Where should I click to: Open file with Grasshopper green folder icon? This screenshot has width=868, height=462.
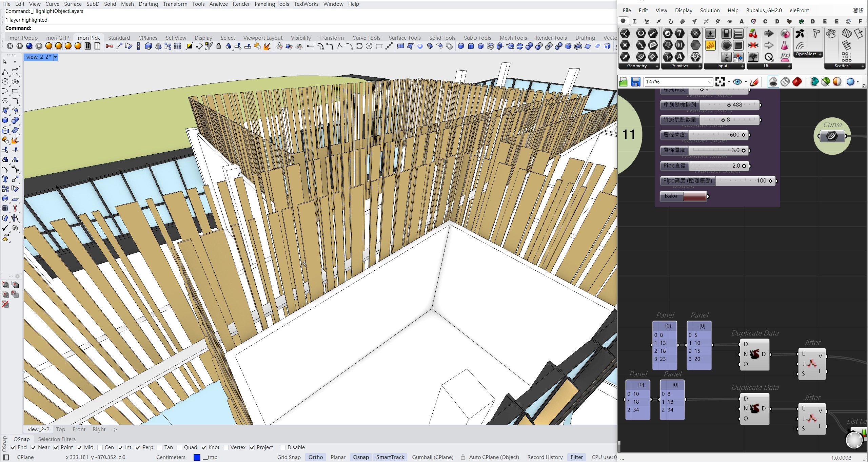[623, 82]
